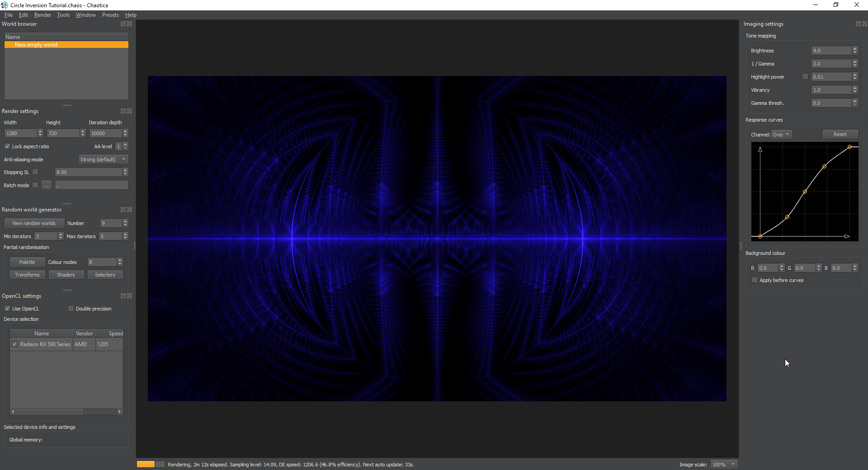Screen dimensions: 868x470
Task: Click the Chaotica app icon in title bar
Action: tap(5, 5)
